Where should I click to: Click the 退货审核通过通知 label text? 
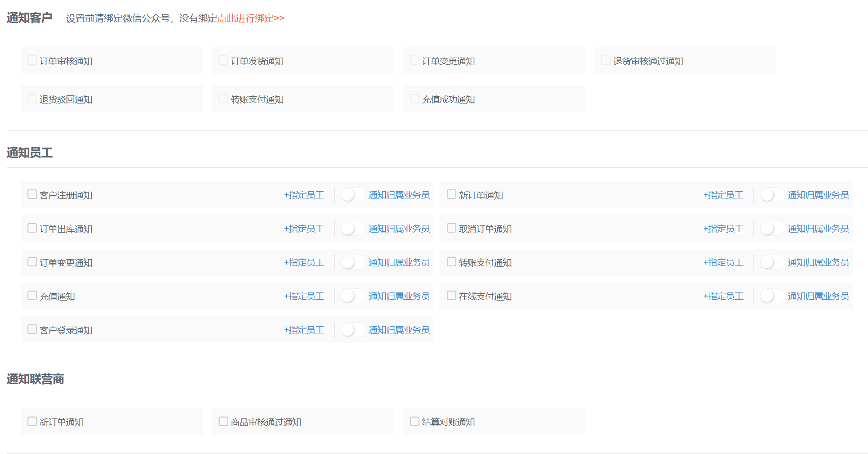coord(648,61)
